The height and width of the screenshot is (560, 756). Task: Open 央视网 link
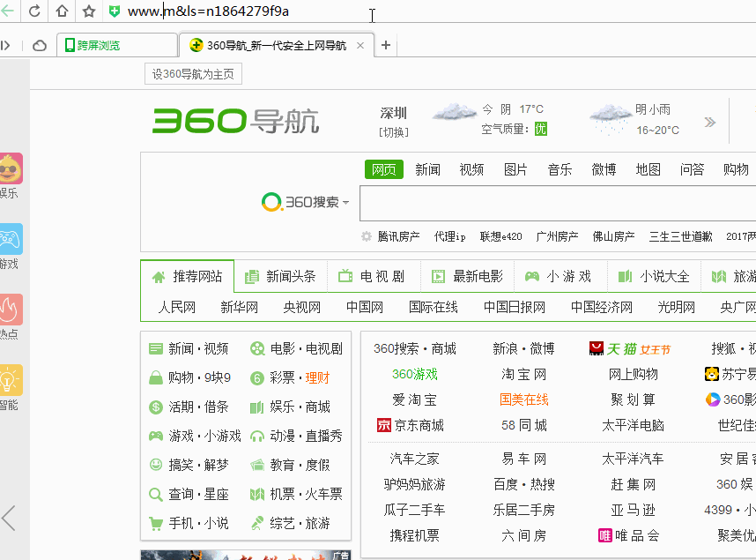(x=302, y=307)
